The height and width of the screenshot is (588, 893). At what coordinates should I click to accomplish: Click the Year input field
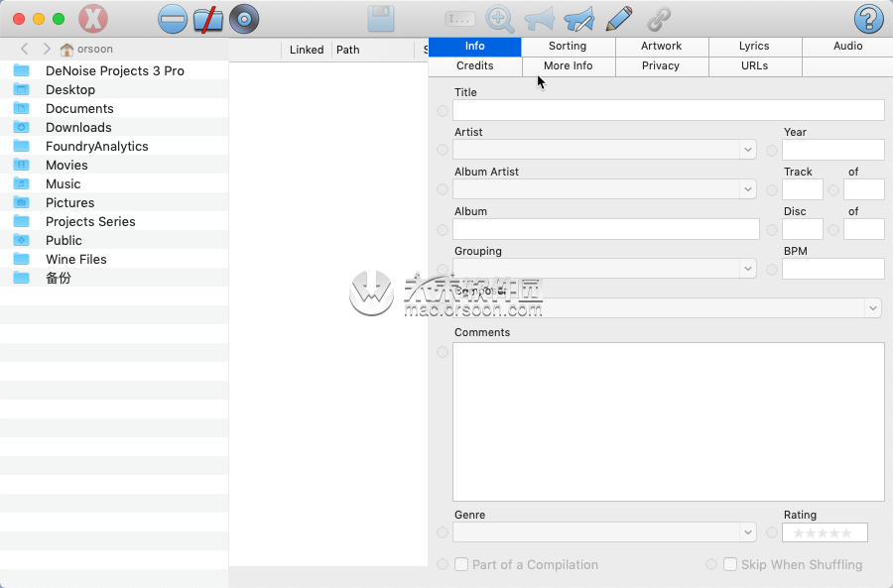click(833, 150)
